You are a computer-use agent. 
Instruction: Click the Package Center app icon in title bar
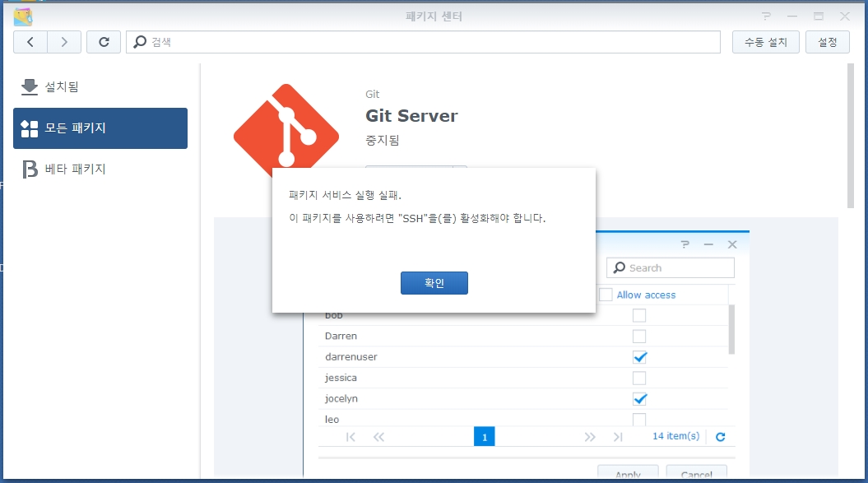(x=23, y=16)
